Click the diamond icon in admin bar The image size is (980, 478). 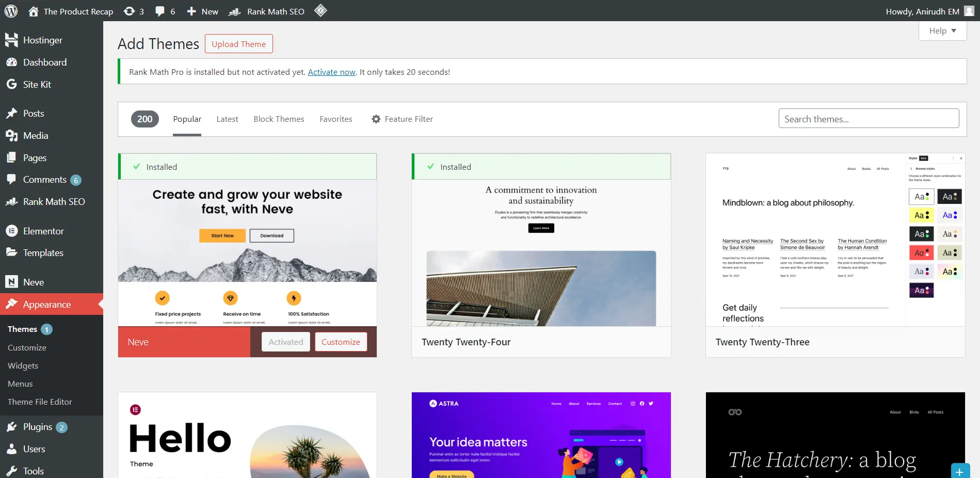click(320, 11)
